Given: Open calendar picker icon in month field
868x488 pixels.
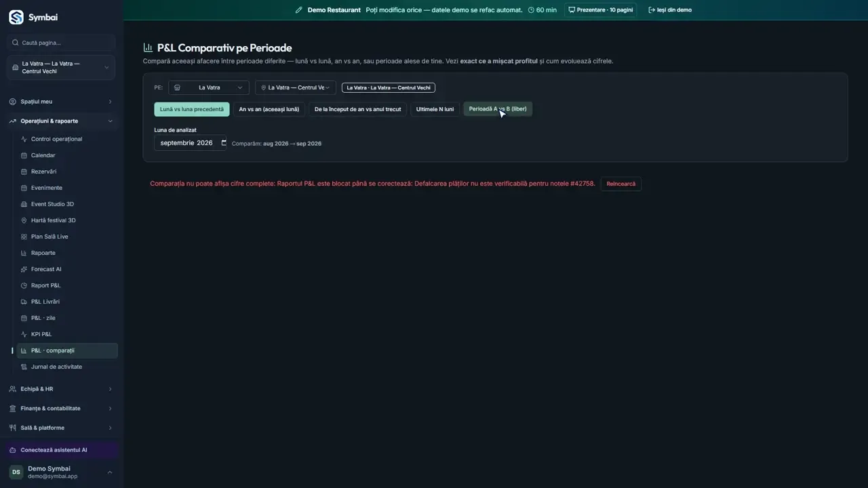Looking at the screenshot, I should (224, 143).
